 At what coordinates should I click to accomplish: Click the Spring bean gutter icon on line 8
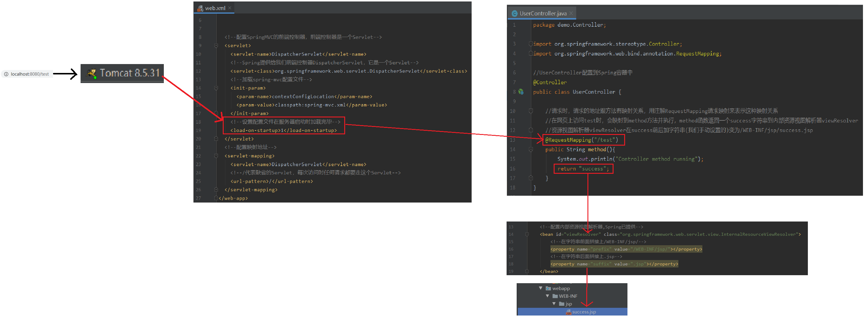click(x=521, y=92)
